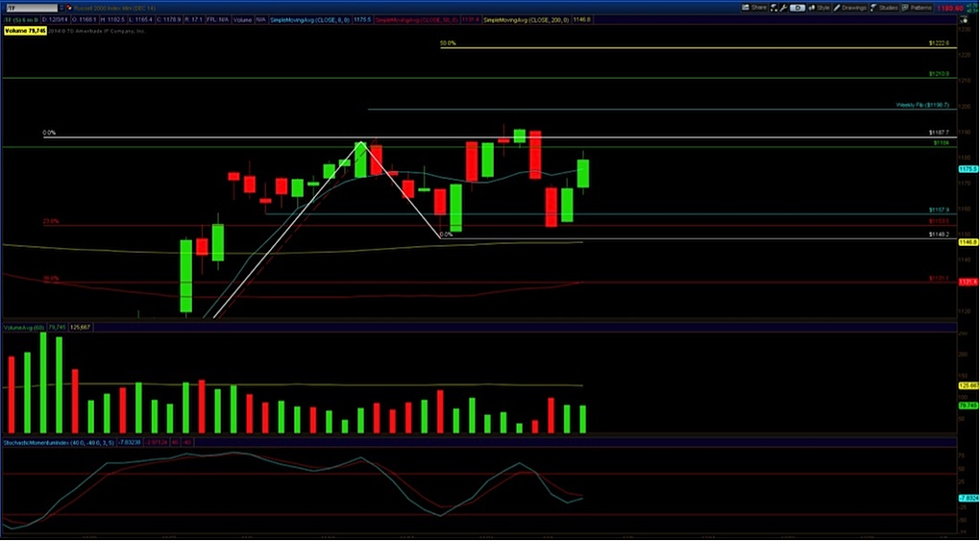Open the Drawings menu
Screen dimensions: 980x541
849,8
